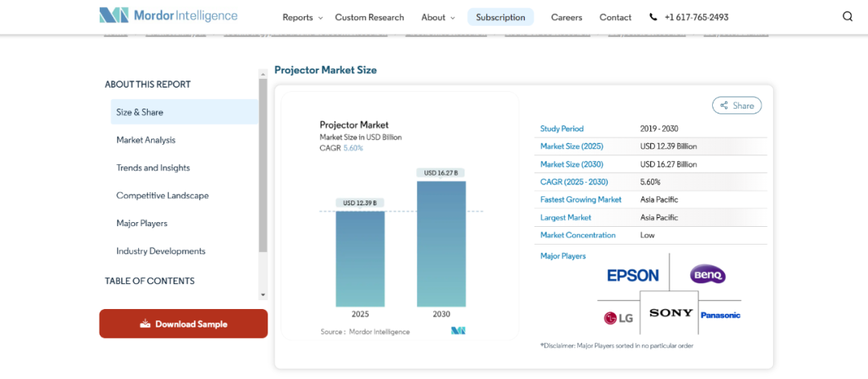868x379 pixels.
Task: Click the BenQ logo
Action: point(707,274)
